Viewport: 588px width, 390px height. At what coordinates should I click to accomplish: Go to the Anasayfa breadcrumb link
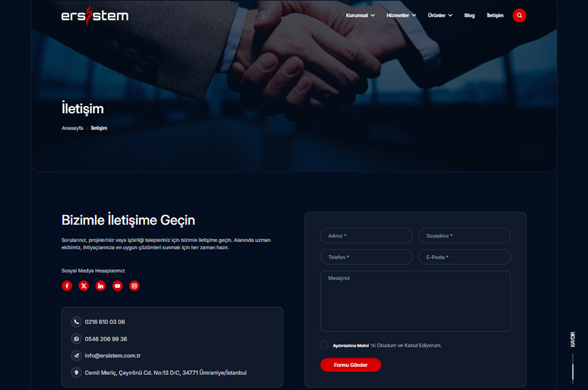point(72,128)
